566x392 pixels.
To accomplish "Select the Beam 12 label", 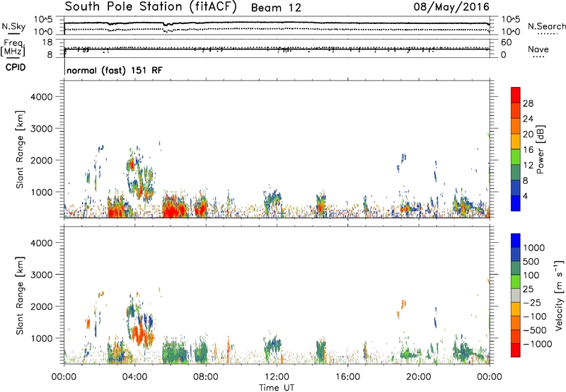I will point(276,8).
